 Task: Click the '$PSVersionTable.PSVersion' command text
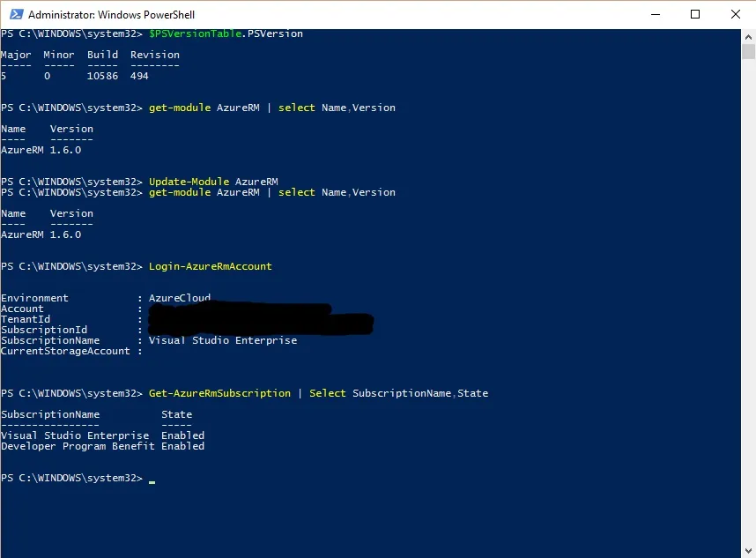[x=226, y=33]
